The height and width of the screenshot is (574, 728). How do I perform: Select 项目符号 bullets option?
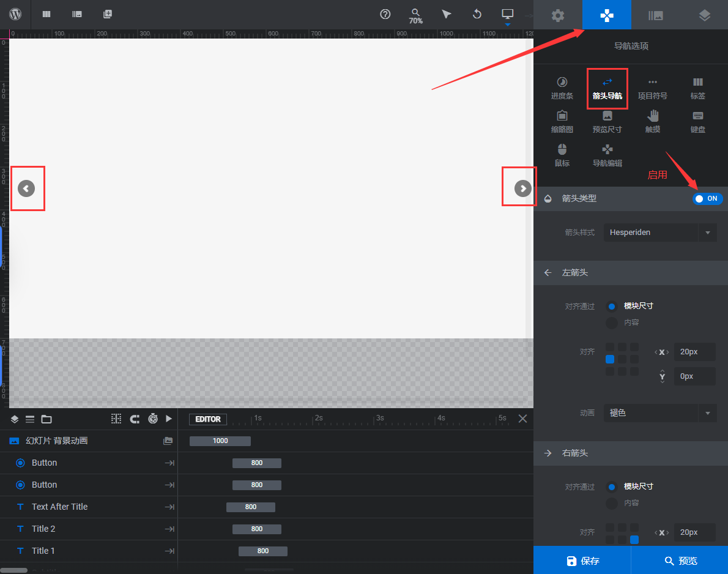coord(652,88)
